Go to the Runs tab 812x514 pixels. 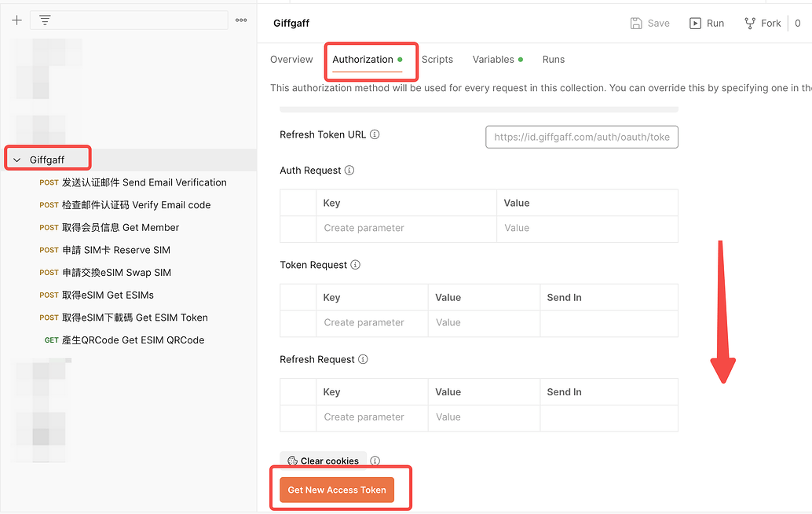pyautogui.click(x=554, y=60)
